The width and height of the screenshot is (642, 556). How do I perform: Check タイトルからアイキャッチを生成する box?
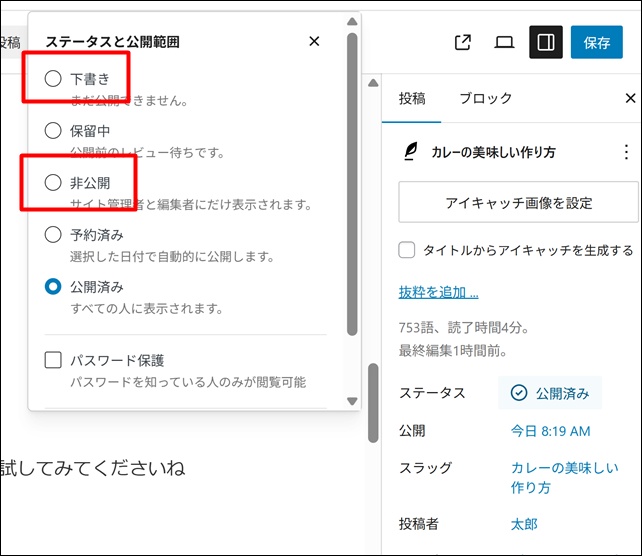[x=407, y=250]
